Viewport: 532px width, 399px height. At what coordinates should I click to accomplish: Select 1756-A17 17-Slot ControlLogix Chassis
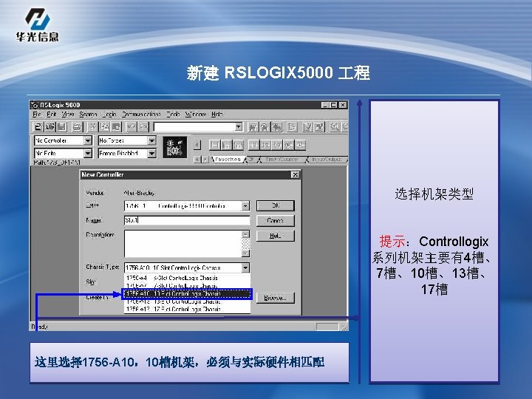point(187,309)
